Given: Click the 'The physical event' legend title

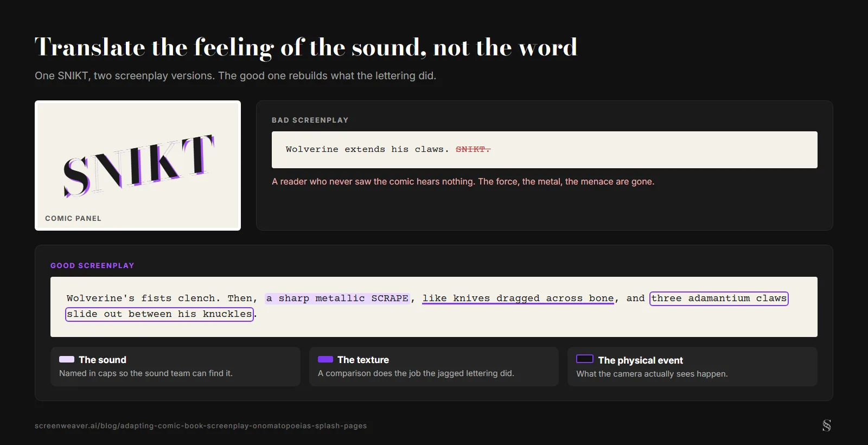Looking at the screenshot, I should tap(641, 360).
